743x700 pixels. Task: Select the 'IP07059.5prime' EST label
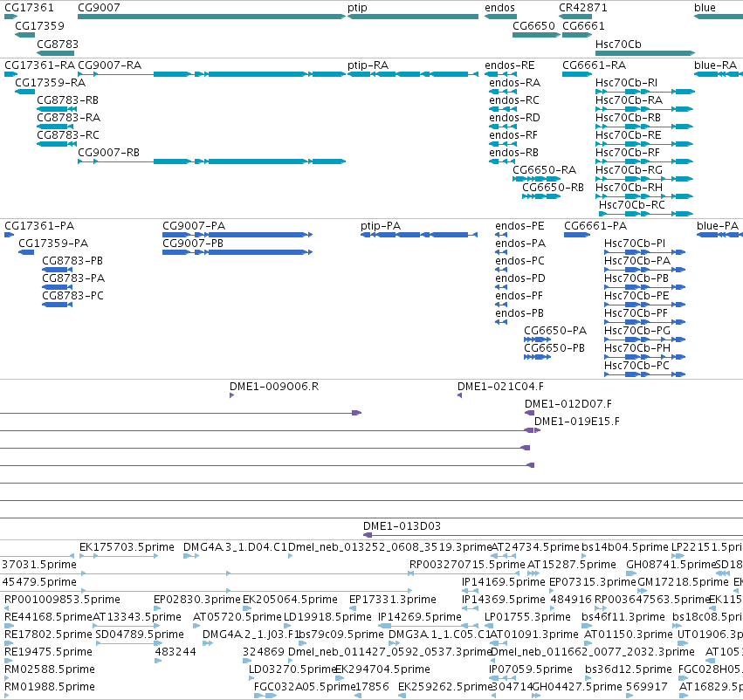[x=530, y=669]
